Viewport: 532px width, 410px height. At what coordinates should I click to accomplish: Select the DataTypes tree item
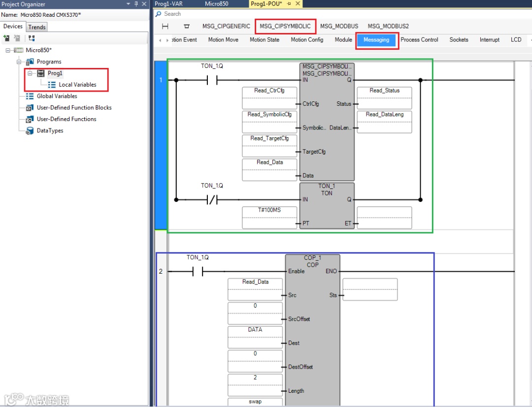point(50,131)
